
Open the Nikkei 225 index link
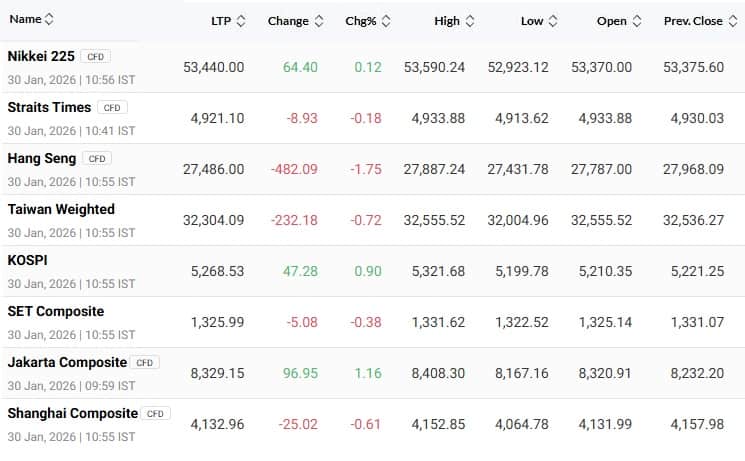point(41,56)
